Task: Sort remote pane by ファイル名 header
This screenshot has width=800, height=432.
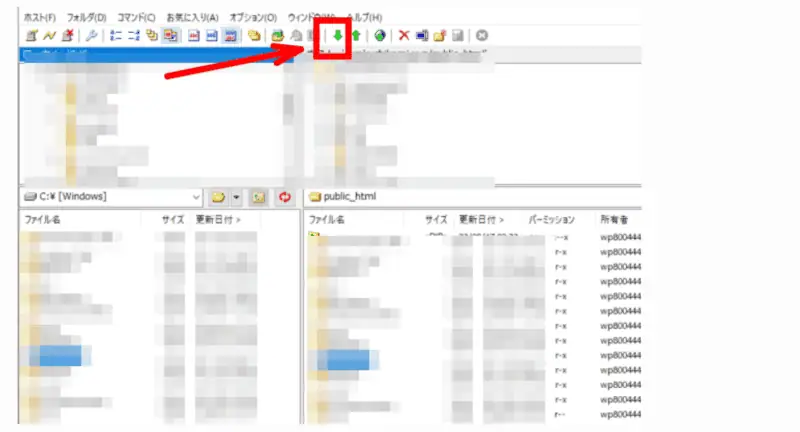Action: 327,220
